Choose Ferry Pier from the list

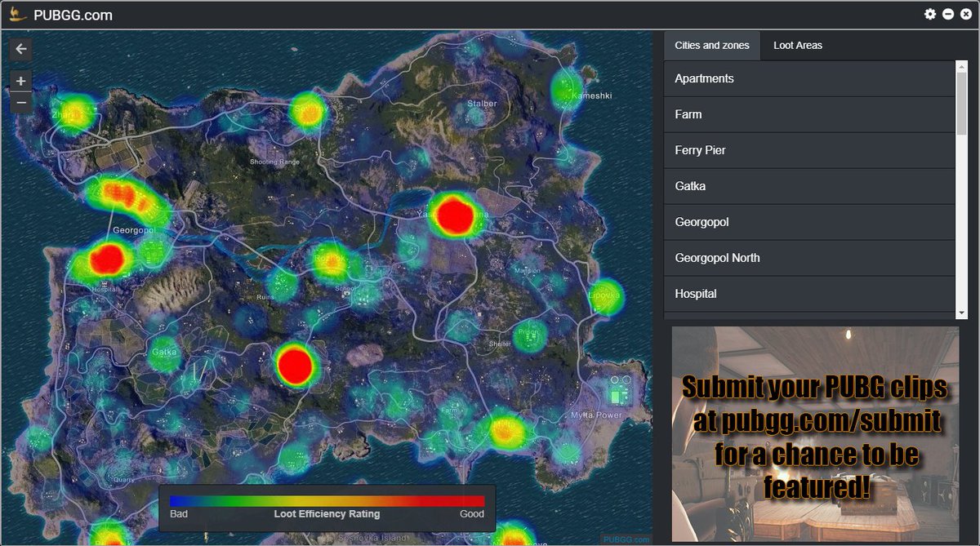click(x=809, y=150)
